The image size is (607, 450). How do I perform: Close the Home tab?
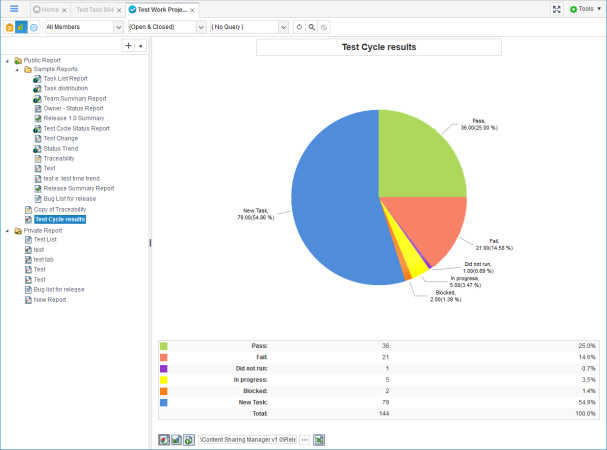tap(64, 10)
